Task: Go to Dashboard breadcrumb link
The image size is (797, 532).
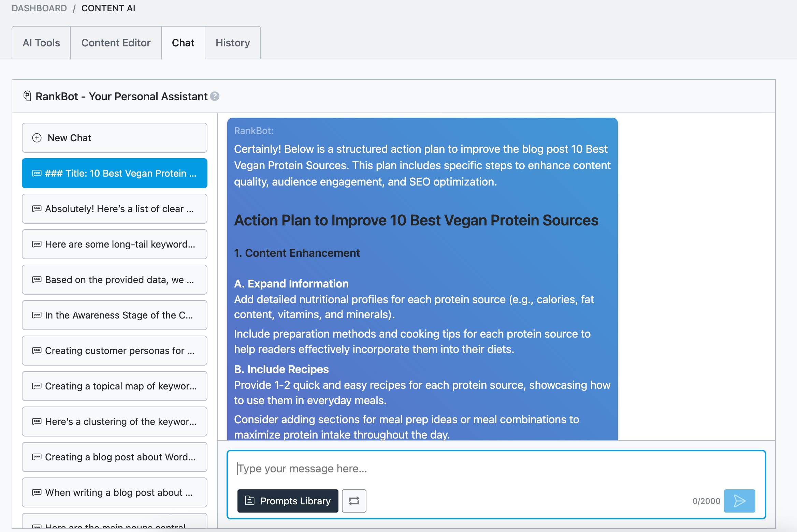Action: (x=39, y=8)
